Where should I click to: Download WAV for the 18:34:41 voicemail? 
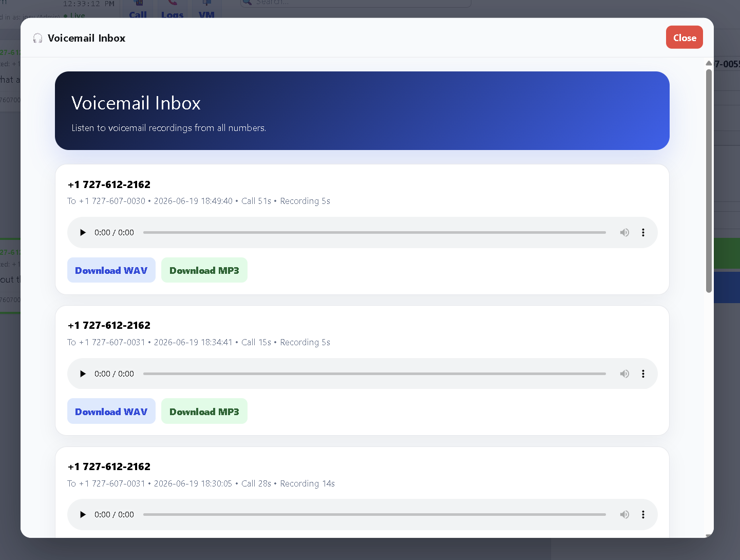[111, 412]
